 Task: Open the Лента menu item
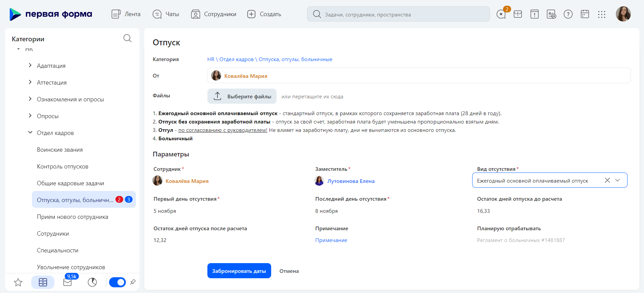(x=126, y=14)
